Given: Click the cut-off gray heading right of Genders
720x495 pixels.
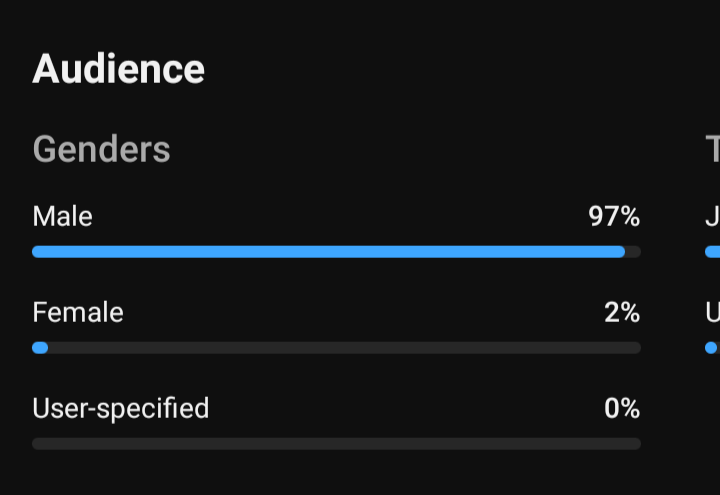Looking at the screenshot, I should [713, 149].
